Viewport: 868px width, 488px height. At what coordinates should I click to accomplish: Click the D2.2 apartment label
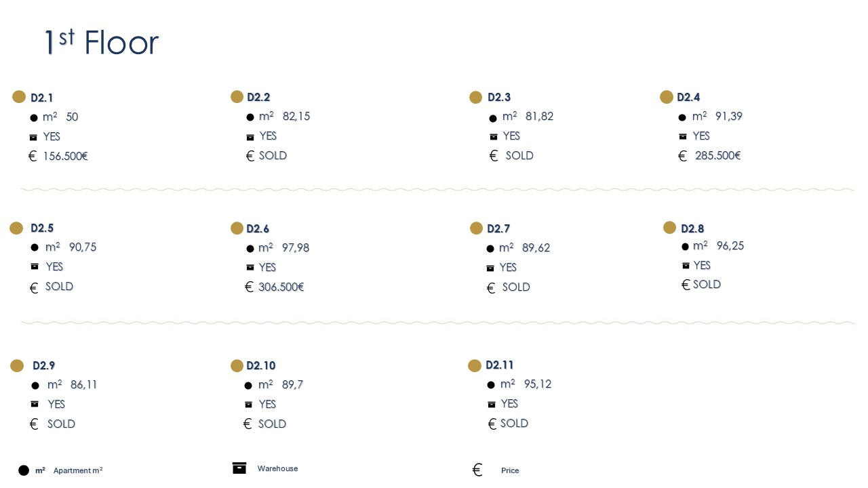(x=258, y=98)
